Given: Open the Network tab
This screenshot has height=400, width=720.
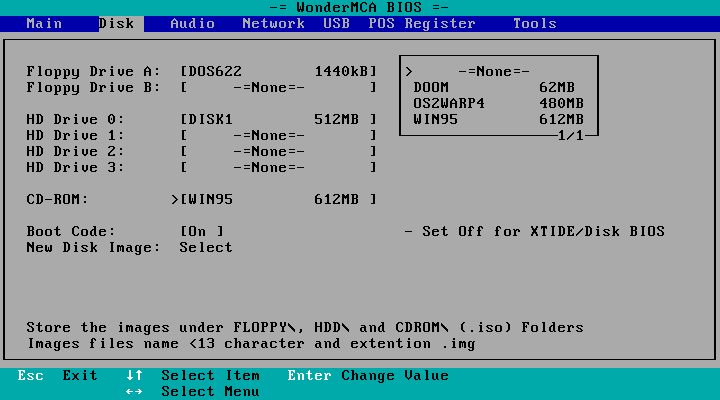Looking at the screenshot, I should (x=273, y=23).
